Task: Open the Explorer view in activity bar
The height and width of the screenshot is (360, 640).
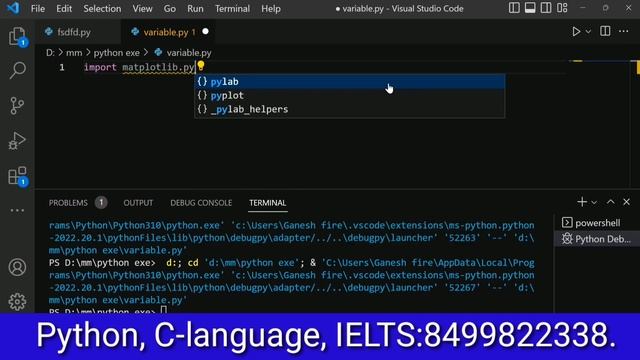Action: [x=17, y=37]
